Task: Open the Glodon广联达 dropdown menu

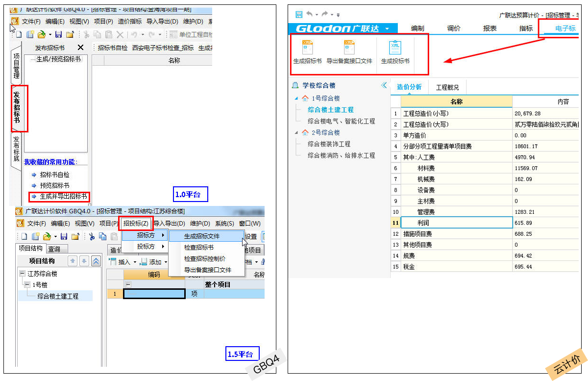Action: pyautogui.click(x=387, y=29)
